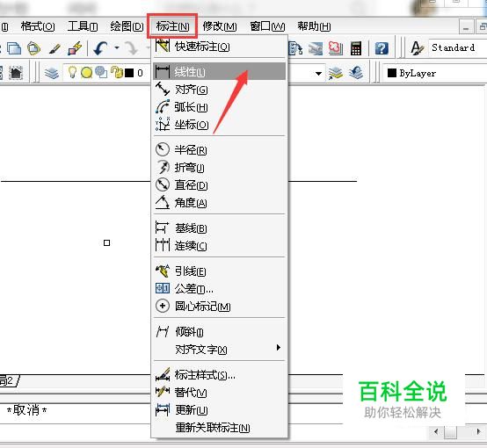Click horizontal scrollbar left arrow
487x448 pixels.
point(436,431)
